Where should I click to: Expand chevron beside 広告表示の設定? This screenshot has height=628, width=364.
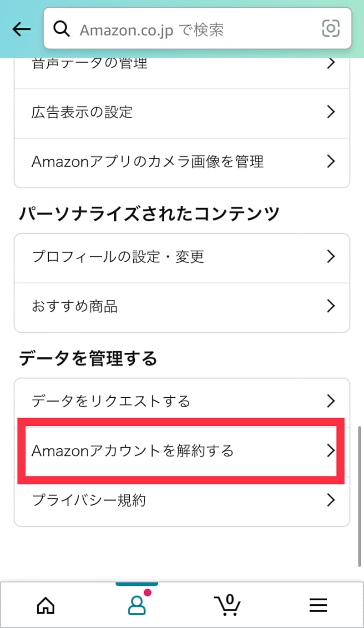(x=331, y=112)
